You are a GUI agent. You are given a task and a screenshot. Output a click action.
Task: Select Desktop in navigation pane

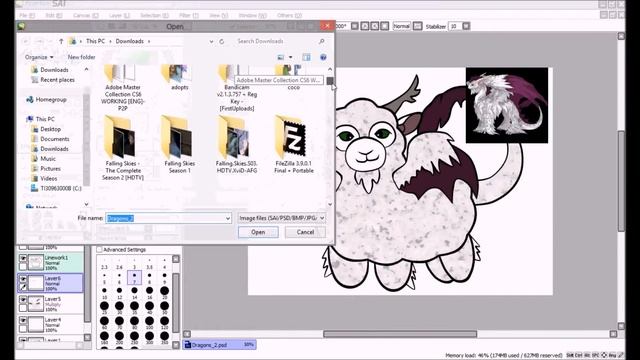pyautogui.click(x=50, y=129)
